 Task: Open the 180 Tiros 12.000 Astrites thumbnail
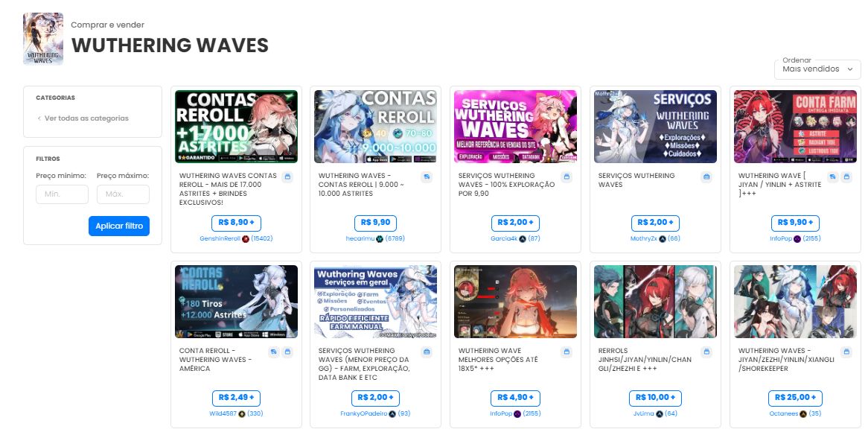coord(237,302)
